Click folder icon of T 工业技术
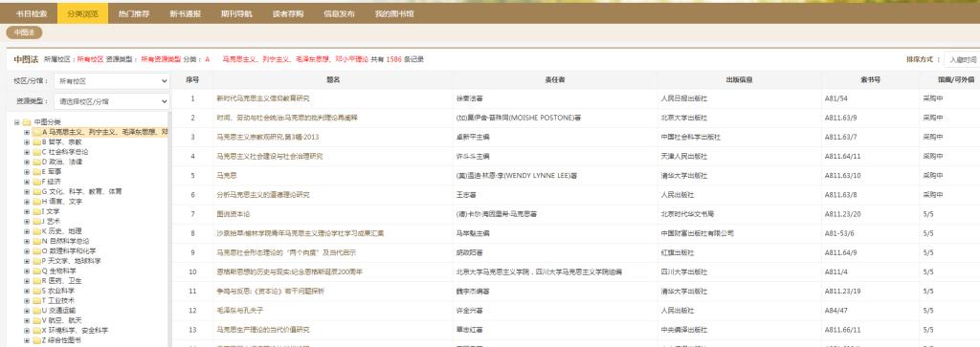Screen dimensions: 980x347 [36, 300]
